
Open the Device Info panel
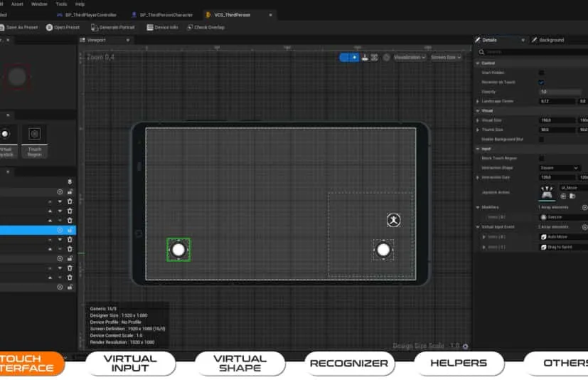[x=162, y=27]
